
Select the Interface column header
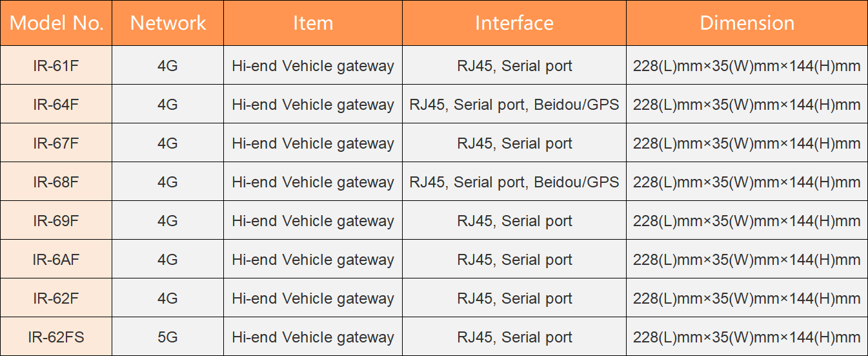pos(514,23)
